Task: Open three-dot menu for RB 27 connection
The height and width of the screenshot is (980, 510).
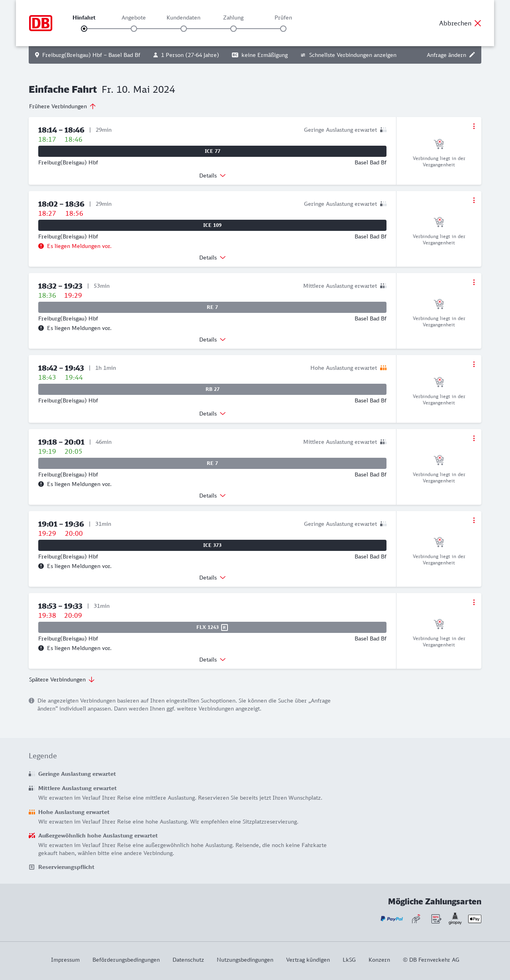Action: tap(474, 364)
